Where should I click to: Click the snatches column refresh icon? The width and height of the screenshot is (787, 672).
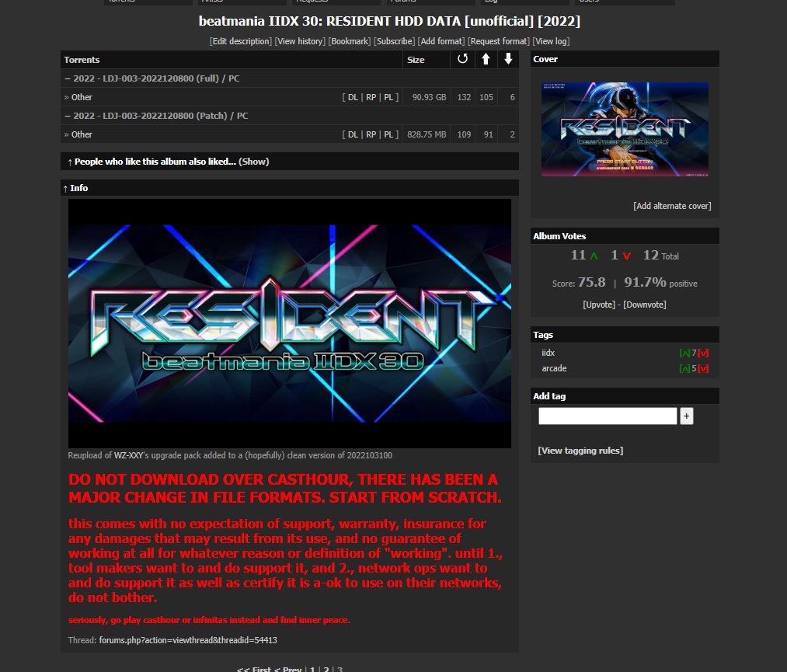[463, 59]
